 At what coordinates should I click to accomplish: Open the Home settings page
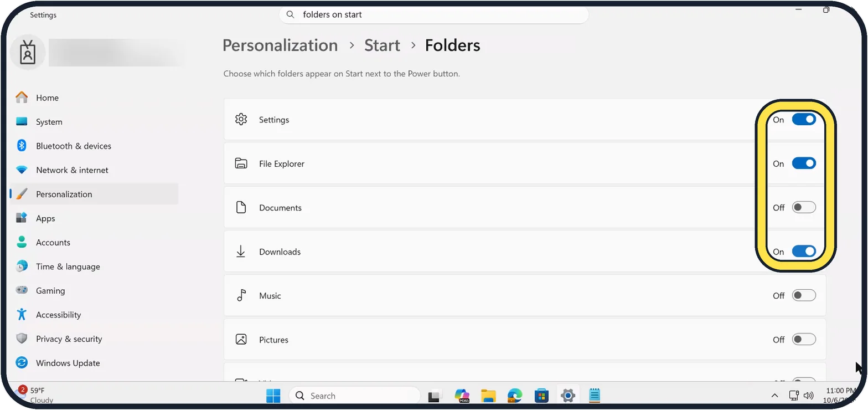(94, 98)
